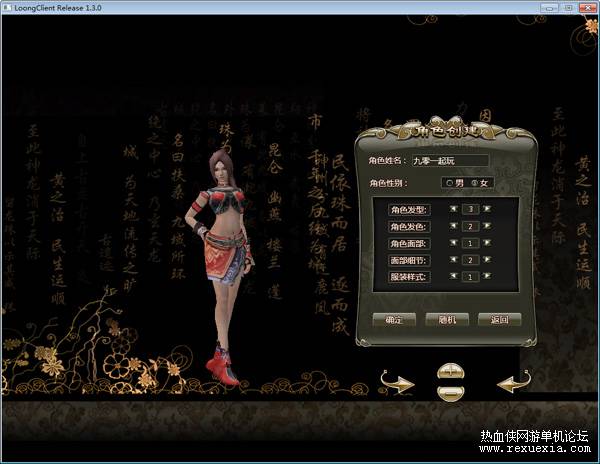Click next arrow for 角色面部

pyautogui.click(x=487, y=243)
